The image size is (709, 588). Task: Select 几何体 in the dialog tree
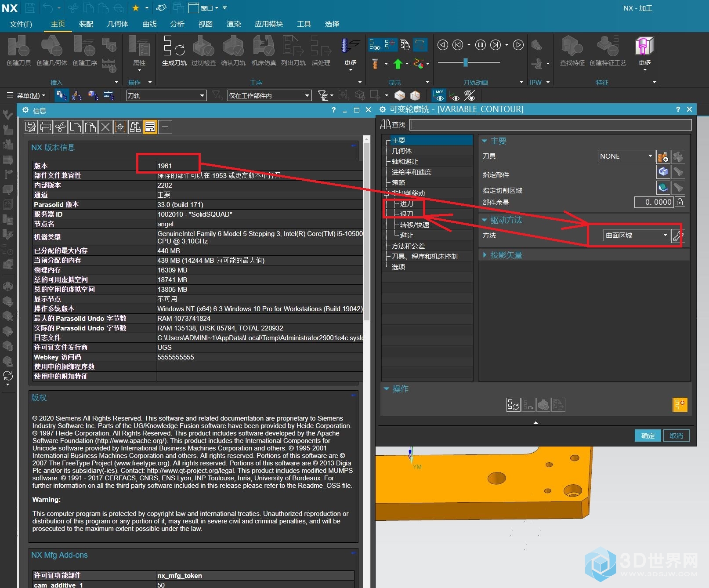[x=402, y=151]
